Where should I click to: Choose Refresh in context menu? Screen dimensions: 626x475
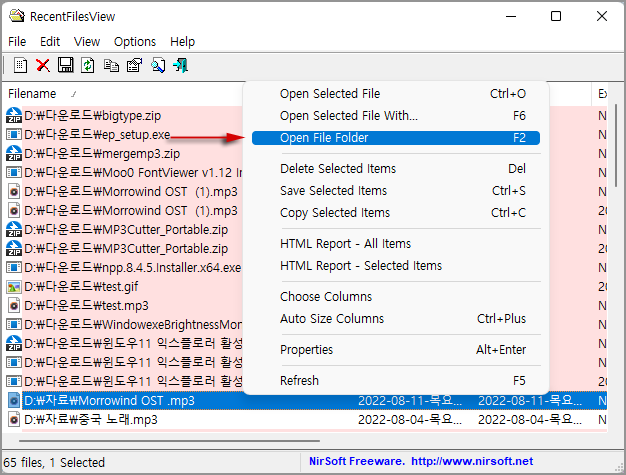[396, 381]
